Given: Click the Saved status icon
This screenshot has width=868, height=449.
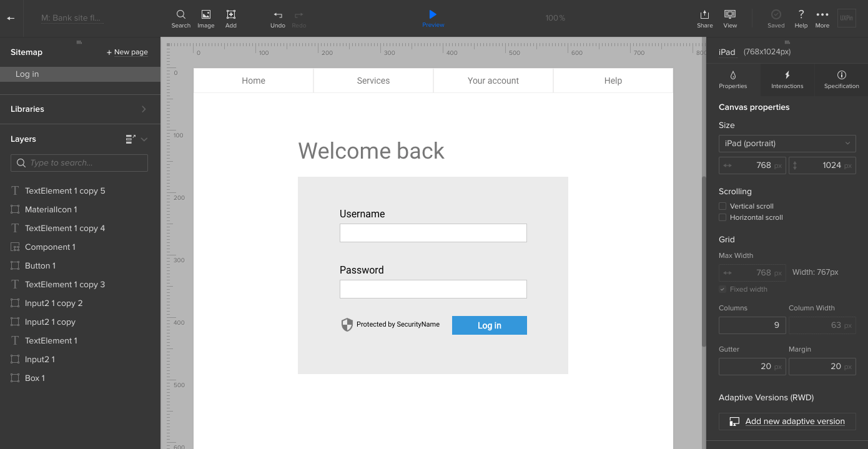Looking at the screenshot, I should pyautogui.click(x=776, y=19).
